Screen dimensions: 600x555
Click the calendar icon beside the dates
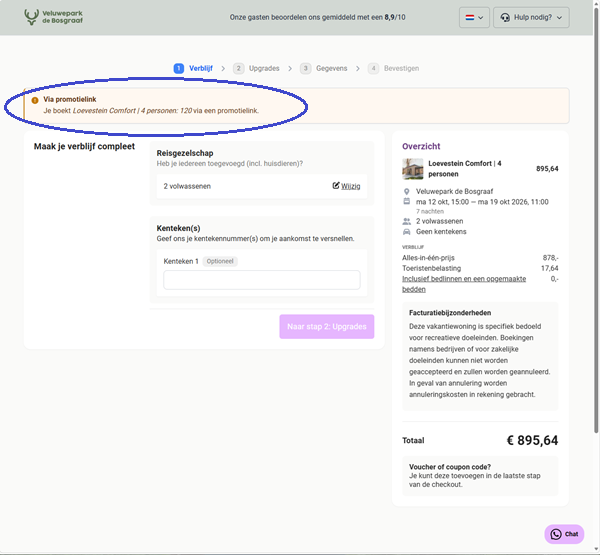point(406,202)
